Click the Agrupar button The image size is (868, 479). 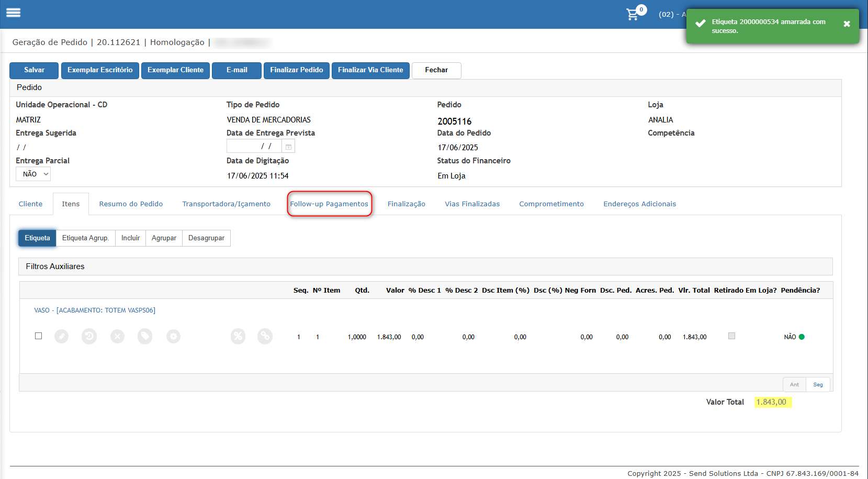(x=164, y=238)
